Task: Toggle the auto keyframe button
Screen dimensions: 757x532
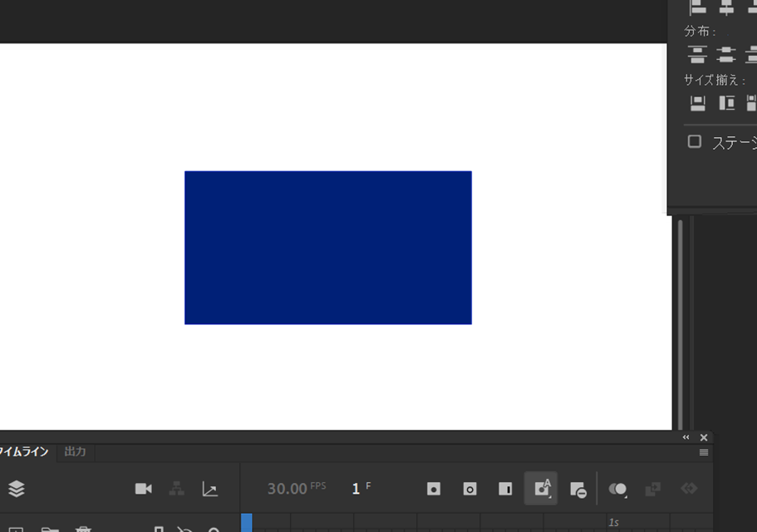Action: tap(541, 489)
